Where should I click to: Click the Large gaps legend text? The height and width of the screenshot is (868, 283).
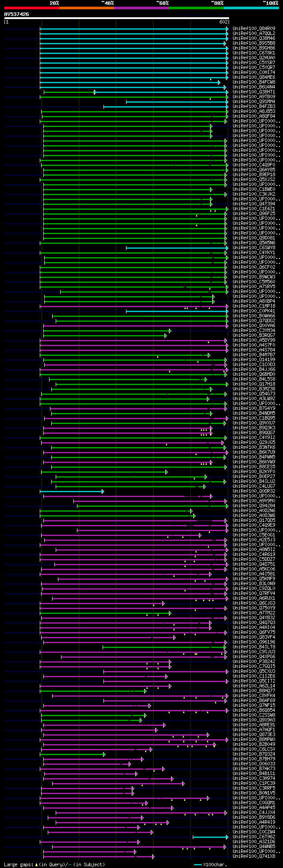(x=54, y=864)
